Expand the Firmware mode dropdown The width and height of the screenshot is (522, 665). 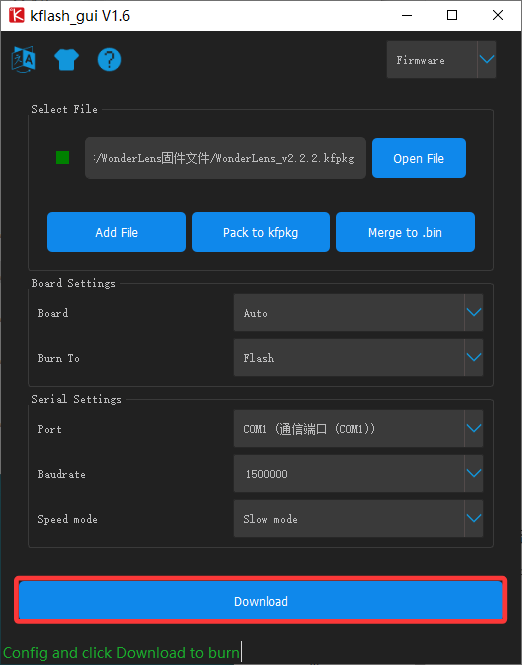pyautogui.click(x=441, y=59)
